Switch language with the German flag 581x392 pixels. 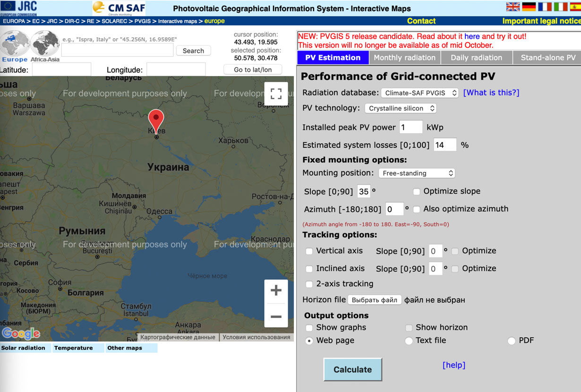click(529, 7)
